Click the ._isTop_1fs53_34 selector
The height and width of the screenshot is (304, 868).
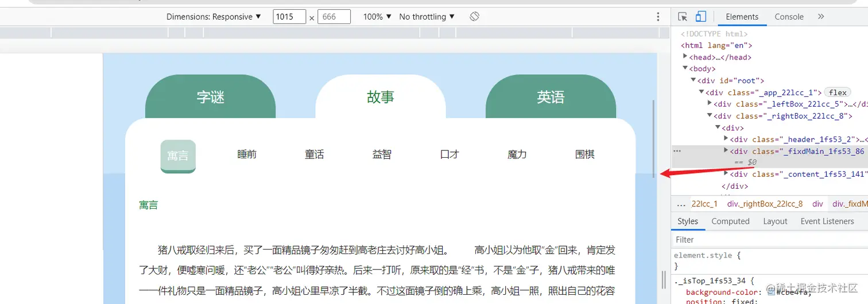click(x=711, y=280)
